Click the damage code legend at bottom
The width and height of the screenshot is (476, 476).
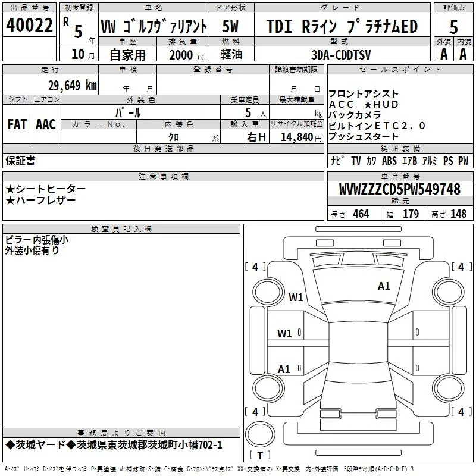209,469
